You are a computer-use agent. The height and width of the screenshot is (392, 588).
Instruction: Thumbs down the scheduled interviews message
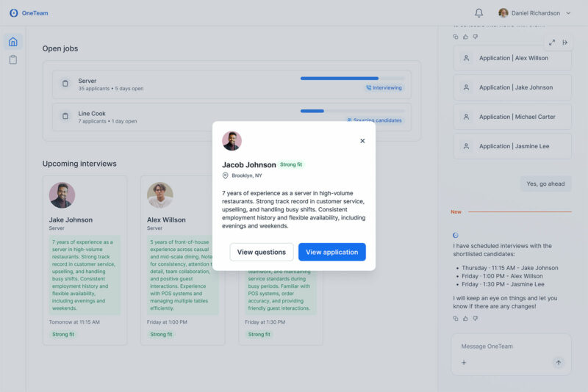(x=475, y=319)
